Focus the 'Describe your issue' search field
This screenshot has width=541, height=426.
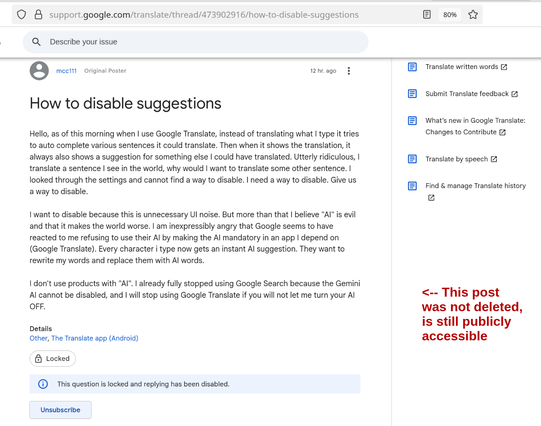pyautogui.click(x=196, y=42)
